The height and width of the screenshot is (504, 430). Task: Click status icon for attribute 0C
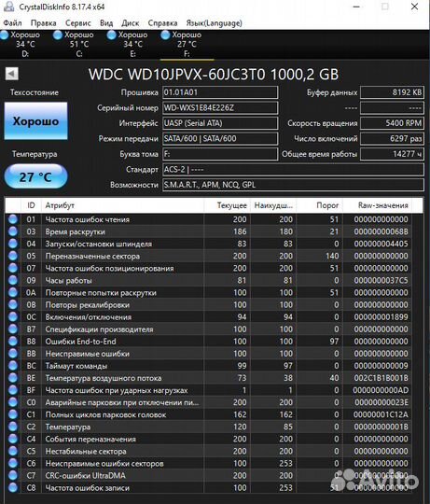click(13, 317)
